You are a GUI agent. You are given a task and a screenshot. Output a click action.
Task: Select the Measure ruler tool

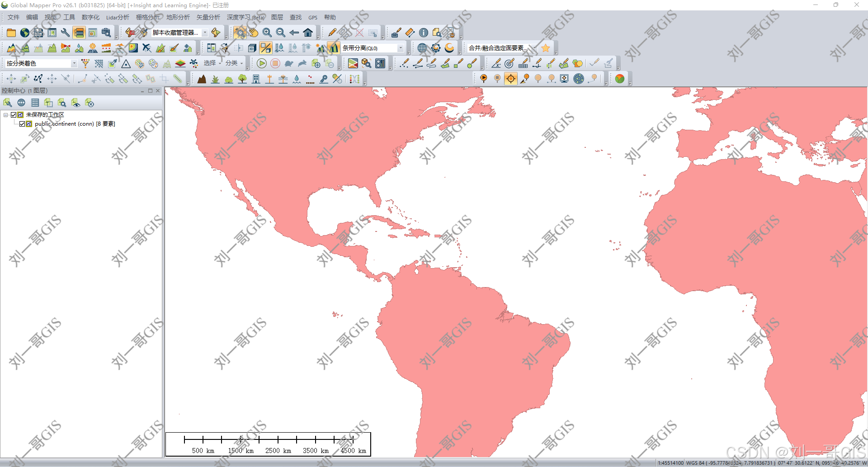[x=410, y=33]
